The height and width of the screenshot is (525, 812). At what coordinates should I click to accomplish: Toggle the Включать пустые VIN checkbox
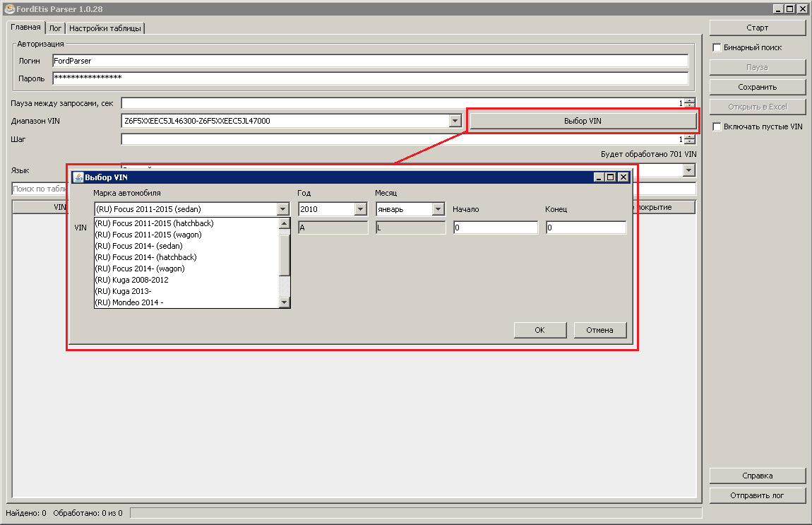[x=717, y=126]
